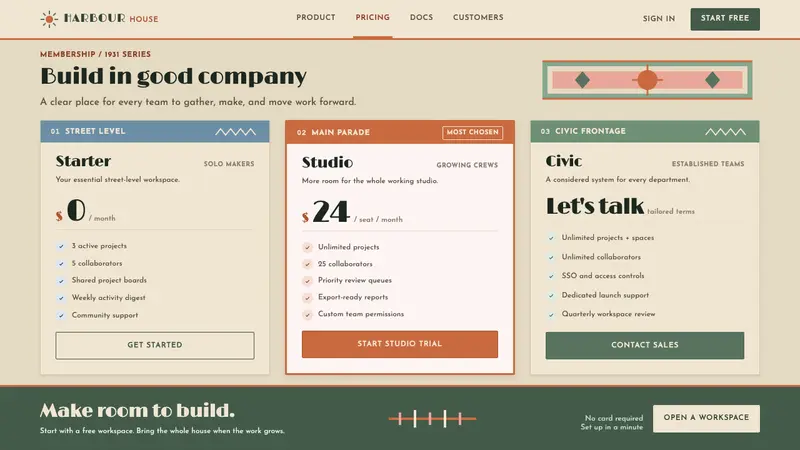This screenshot has width=800, height=450.
Task: Click the 'Unlimited projects' check icon in Studio
Action: click(307, 247)
